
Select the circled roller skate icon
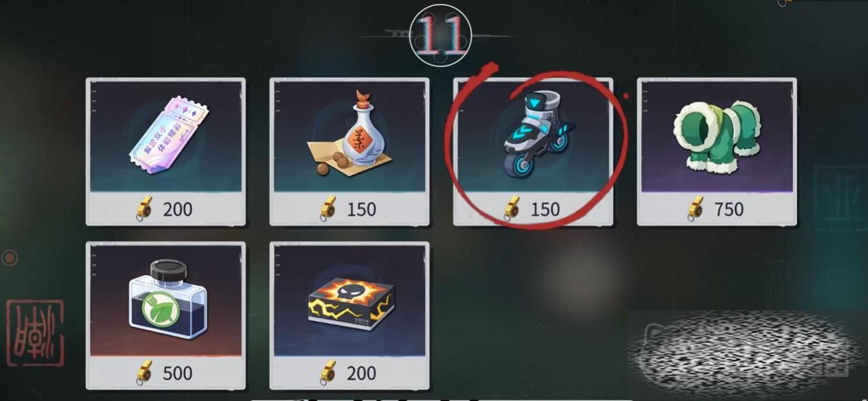point(534,134)
